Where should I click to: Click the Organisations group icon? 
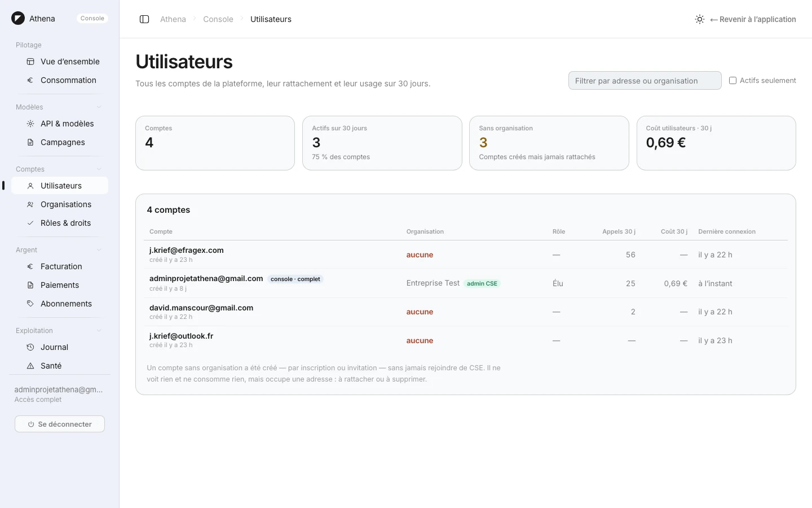pos(30,204)
